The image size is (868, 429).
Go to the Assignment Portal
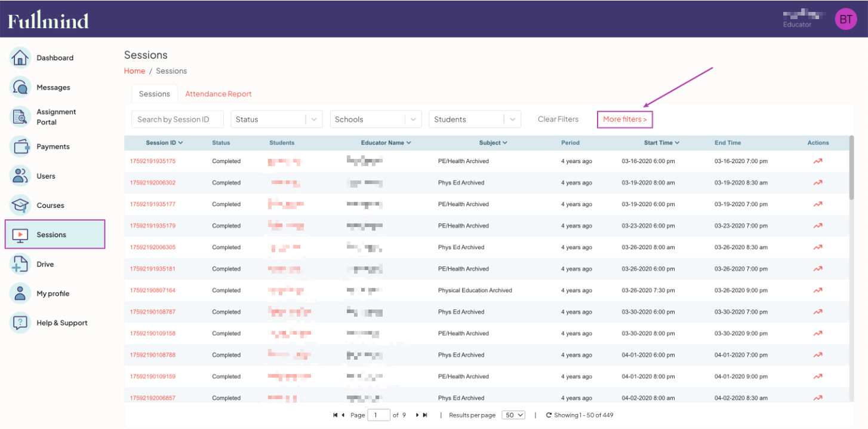[x=56, y=117]
